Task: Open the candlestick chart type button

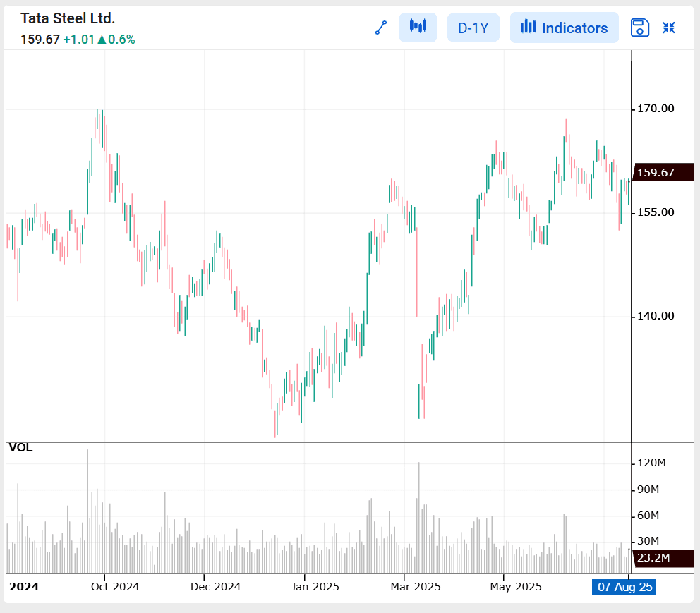Action: [x=418, y=28]
